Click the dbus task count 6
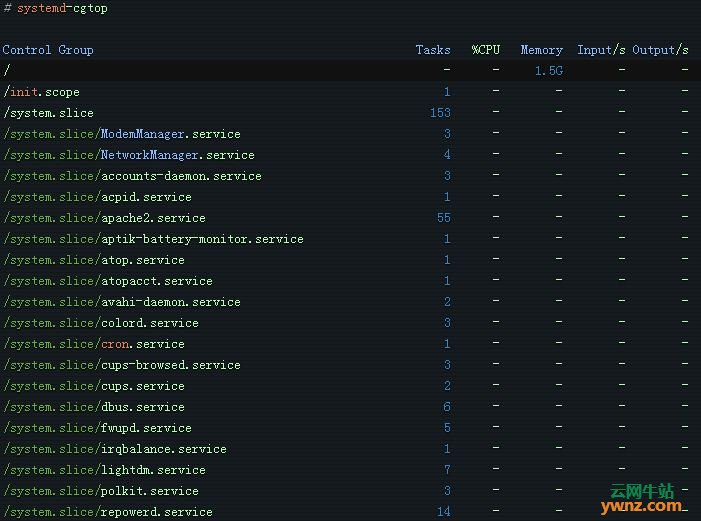Viewport: 701px width, 521px height. (x=447, y=407)
